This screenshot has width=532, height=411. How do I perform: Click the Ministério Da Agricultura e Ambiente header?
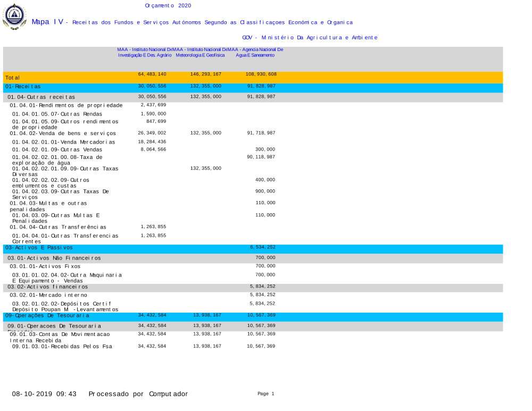click(310, 38)
